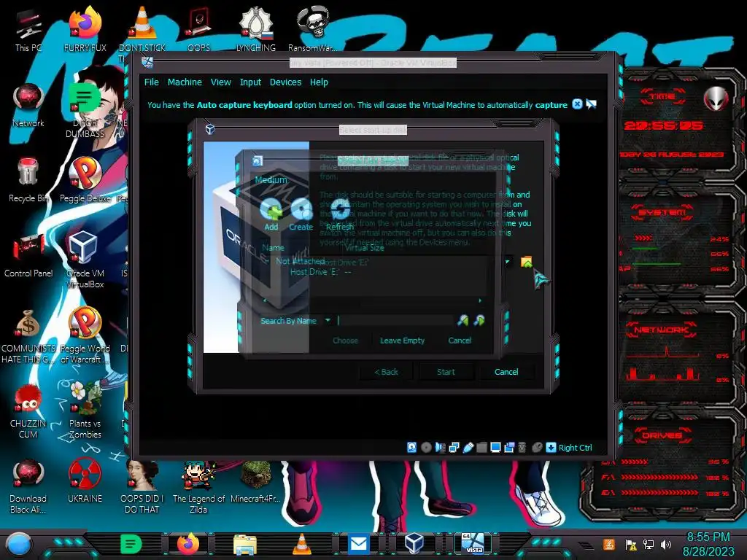
Task: Open the Input menu
Action: coord(250,82)
